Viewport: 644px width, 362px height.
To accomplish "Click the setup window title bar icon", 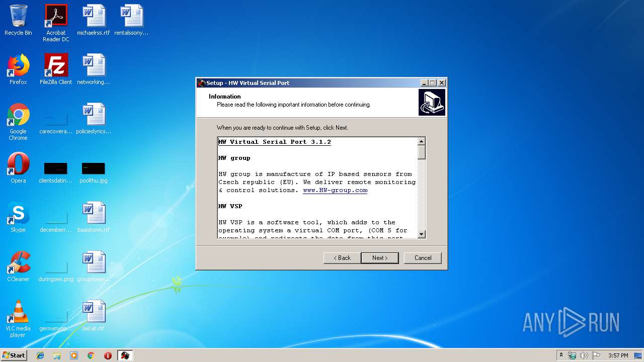I will tap(201, 83).
